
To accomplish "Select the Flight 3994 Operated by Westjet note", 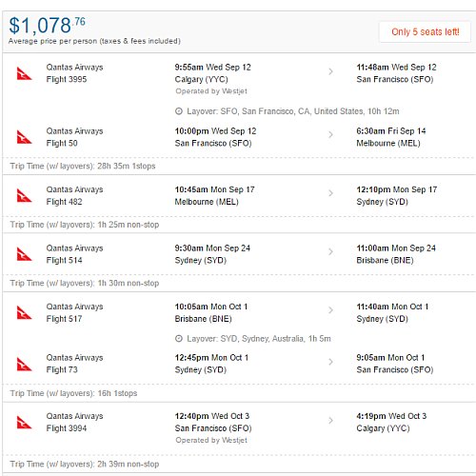I will (x=211, y=440).
